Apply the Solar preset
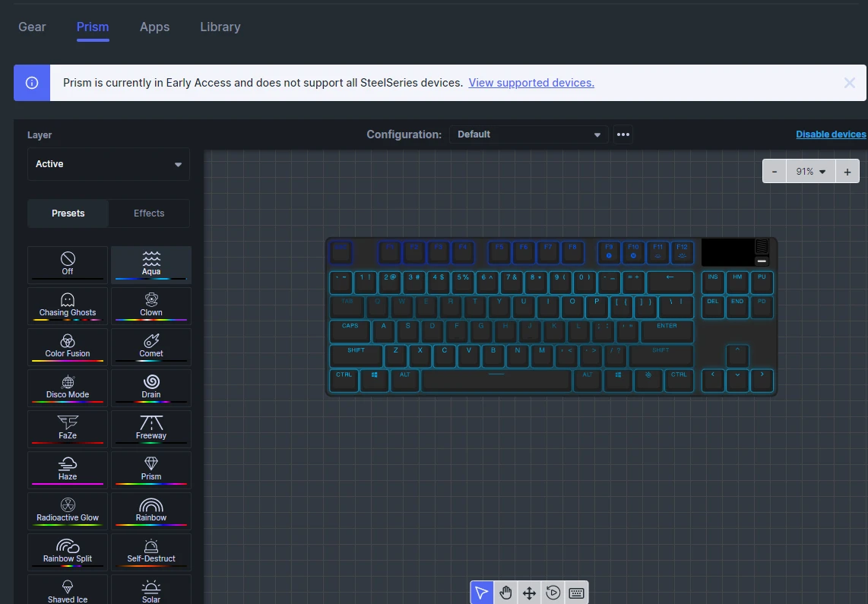 pyautogui.click(x=151, y=590)
